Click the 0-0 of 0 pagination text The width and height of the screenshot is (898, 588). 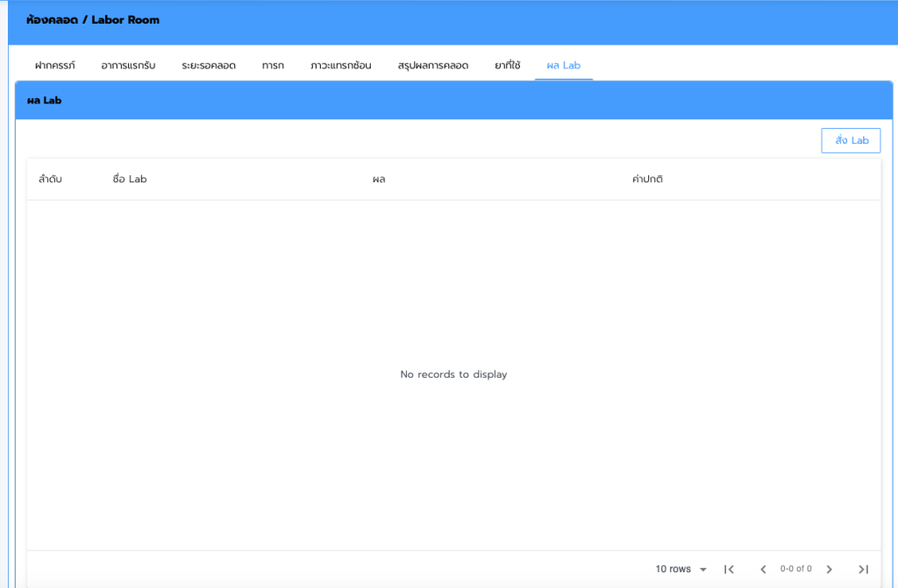[x=795, y=570]
